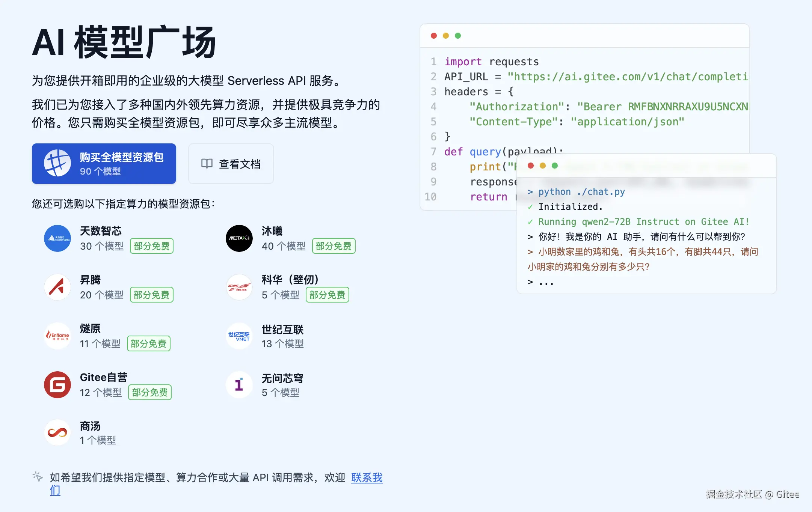Follow the 联系我们 link
Image resolution: width=812 pixels, height=512 pixels.
click(367, 477)
